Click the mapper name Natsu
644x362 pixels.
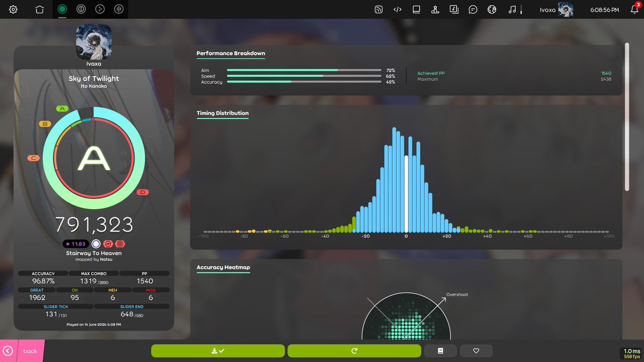[106, 259]
